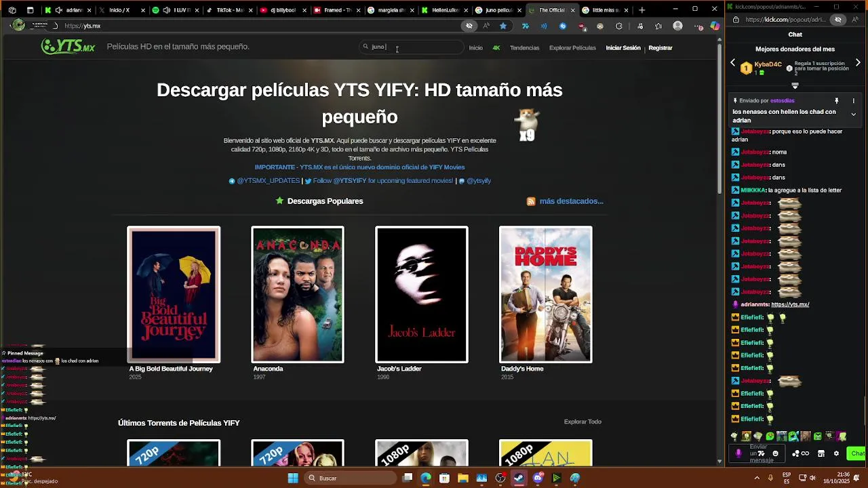Click the tracking prevention icon in Kick popout window

838,20
